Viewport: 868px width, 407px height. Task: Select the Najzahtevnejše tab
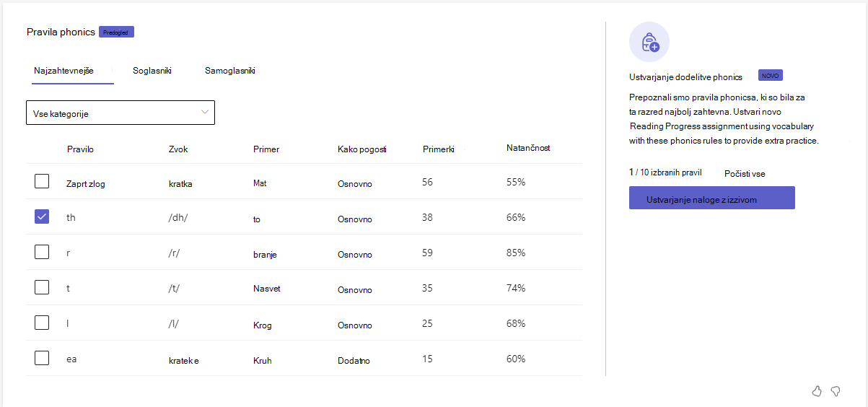point(63,71)
